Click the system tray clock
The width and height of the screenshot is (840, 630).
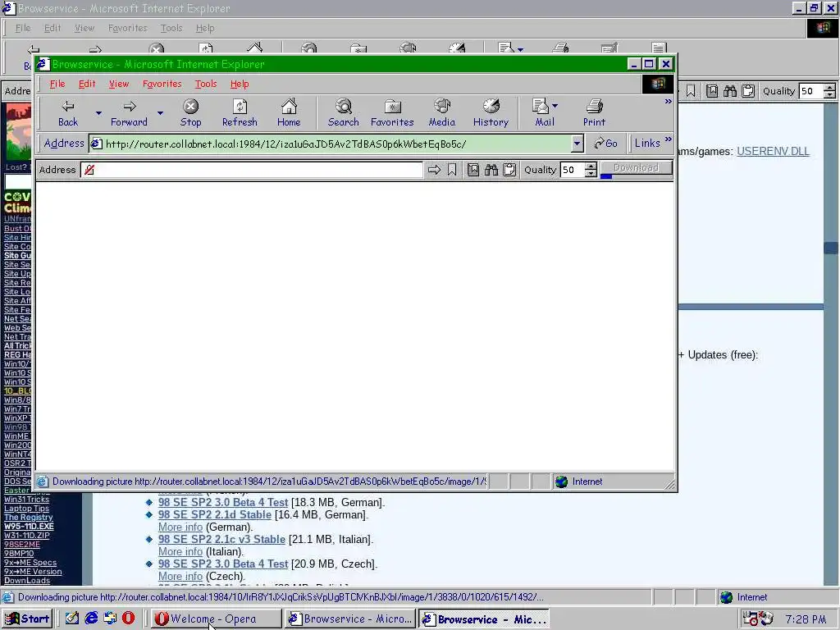click(806, 619)
